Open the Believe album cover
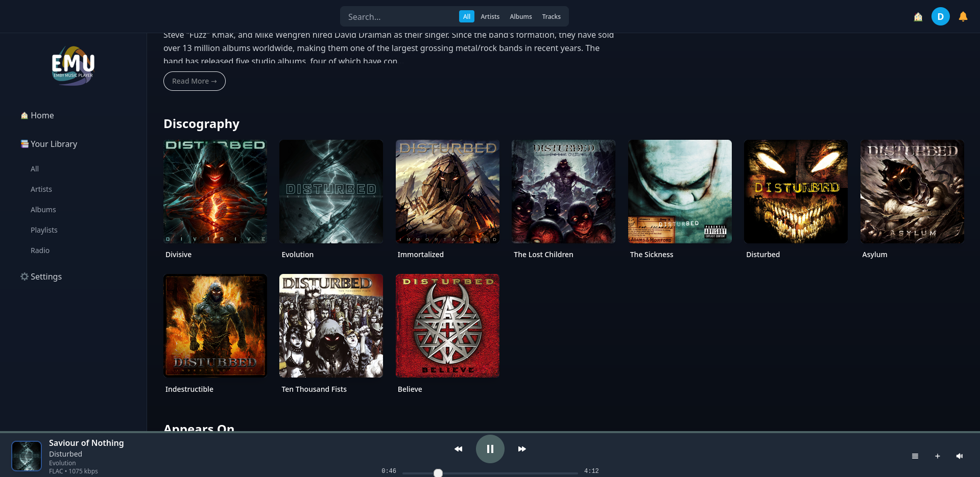This screenshot has height=477, width=980. point(447,326)
